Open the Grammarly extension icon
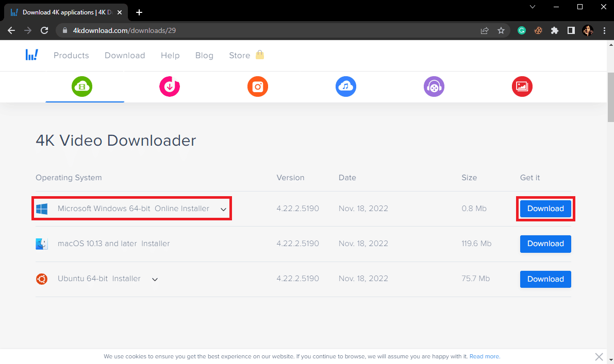Image resolution: width=614 pixels, height=364 pixels. [x=522, y=30]
